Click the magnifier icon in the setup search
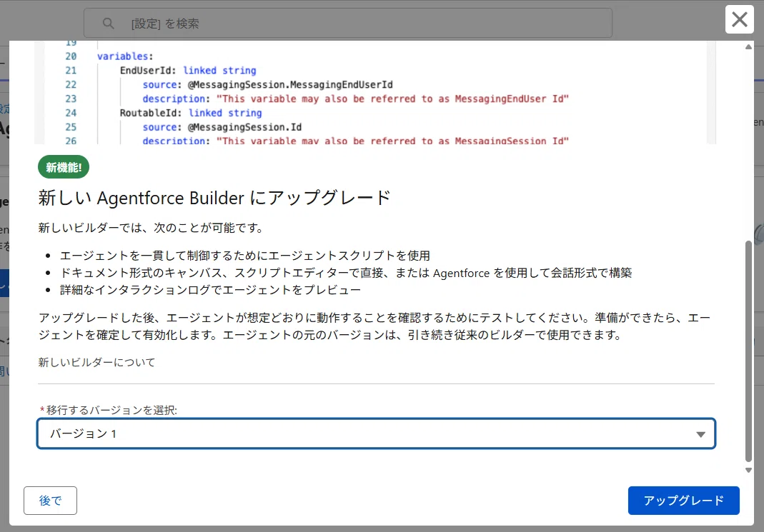The width and height of the screenshot is (764, 532). click(108, 24)
